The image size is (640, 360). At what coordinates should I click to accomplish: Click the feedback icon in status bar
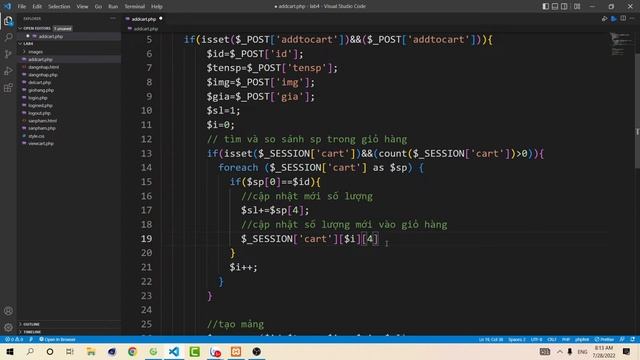coord(622,339)
